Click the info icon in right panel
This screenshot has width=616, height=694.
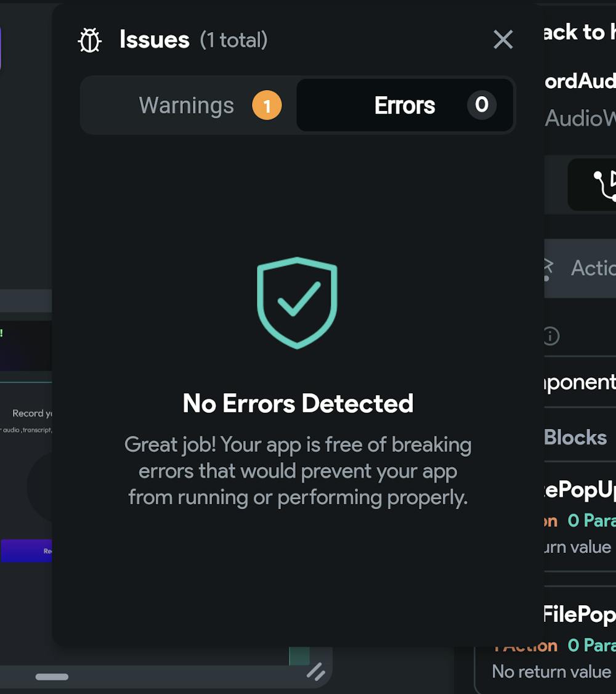[x=551, y=336]
